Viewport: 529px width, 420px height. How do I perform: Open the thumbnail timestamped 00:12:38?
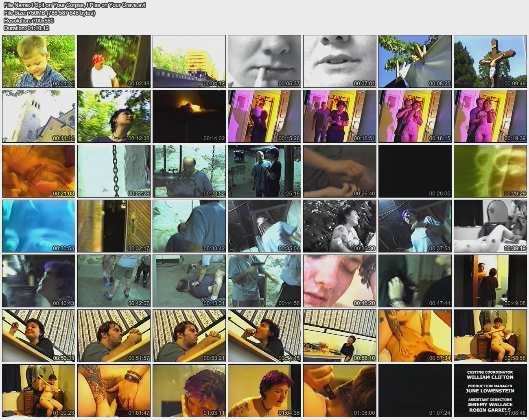pos(114,116)
